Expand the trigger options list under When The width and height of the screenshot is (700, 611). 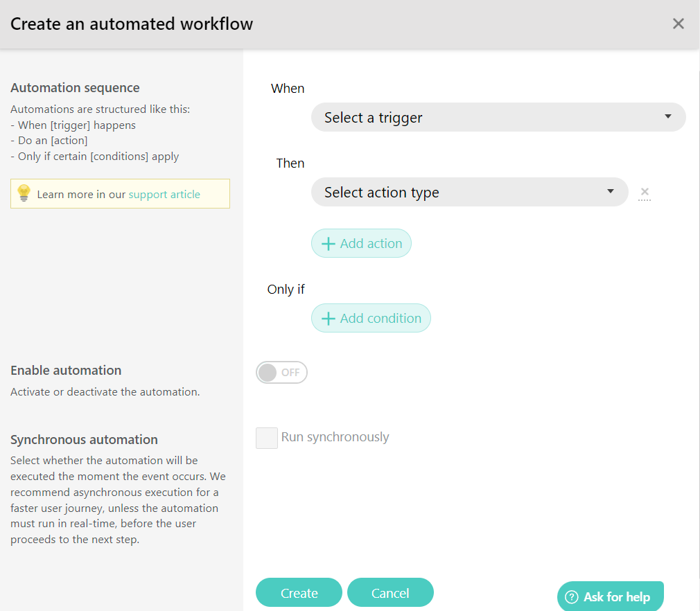tap(498, 117)
